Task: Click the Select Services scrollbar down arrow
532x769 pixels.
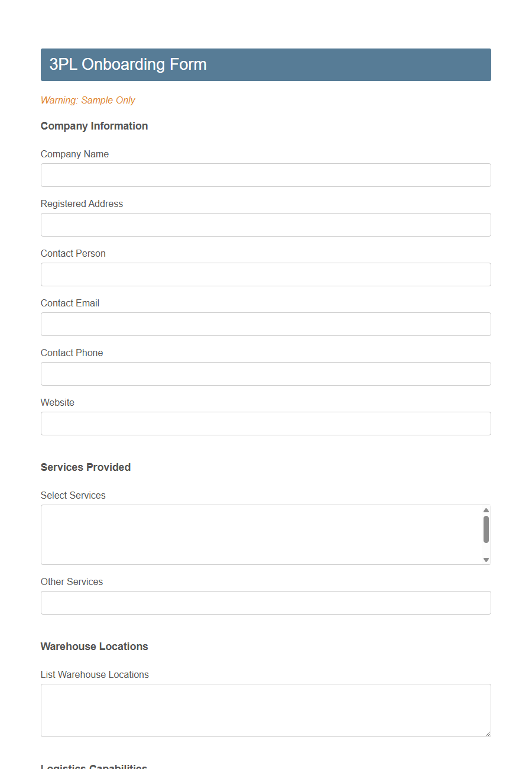Action: (x=486, y=560)
